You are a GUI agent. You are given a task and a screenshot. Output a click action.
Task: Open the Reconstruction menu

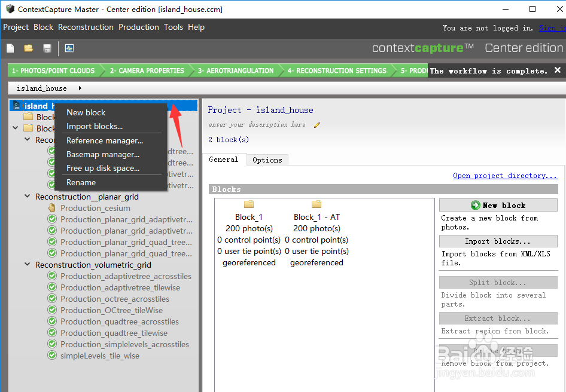tap(86, 27)
